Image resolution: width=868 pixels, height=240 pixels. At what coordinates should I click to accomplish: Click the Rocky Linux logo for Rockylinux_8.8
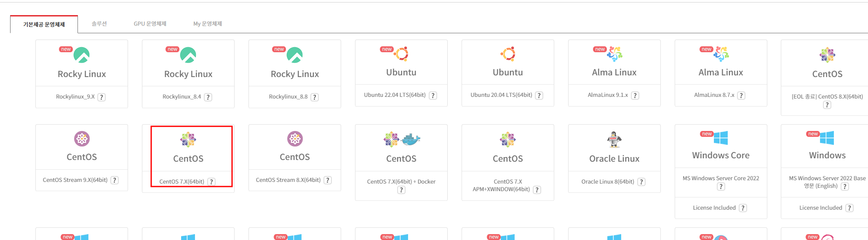point(295,55)
